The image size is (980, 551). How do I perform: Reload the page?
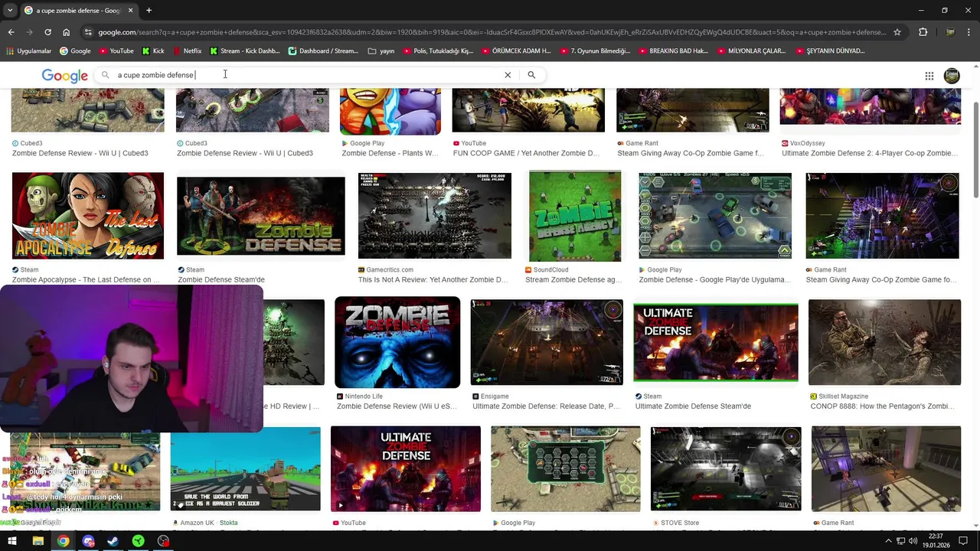[47, 32]
